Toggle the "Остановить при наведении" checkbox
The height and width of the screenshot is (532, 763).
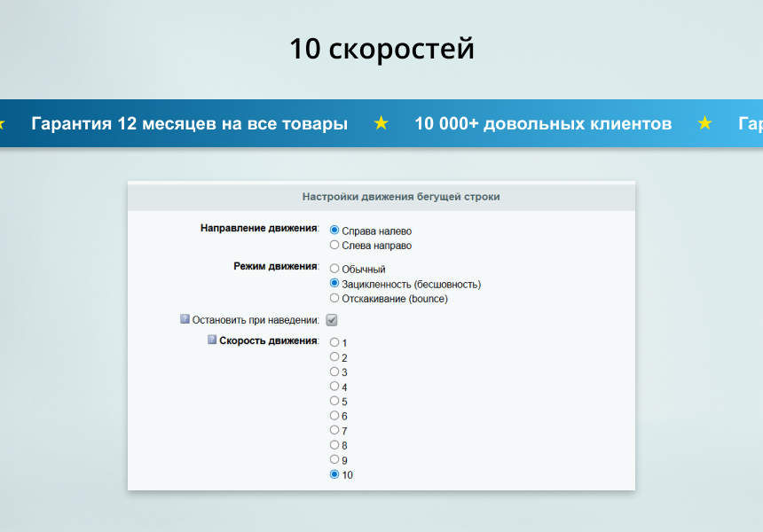click(332, 320)
